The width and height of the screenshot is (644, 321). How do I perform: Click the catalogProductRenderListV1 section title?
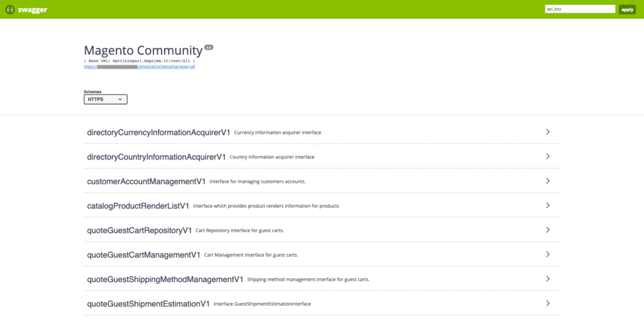[138, 206]
